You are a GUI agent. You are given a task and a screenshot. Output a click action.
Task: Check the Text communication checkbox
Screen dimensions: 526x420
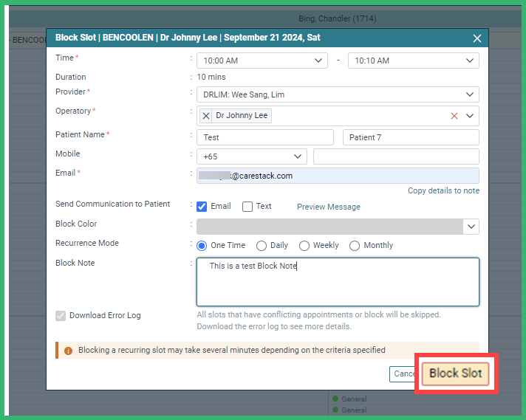pyautogui.click(x=247, y=207)
